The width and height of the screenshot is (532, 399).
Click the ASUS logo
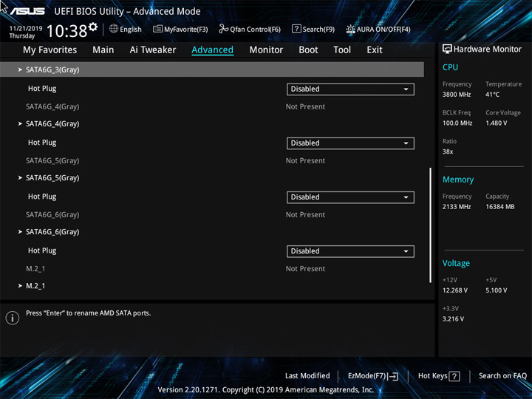coord(27,11)
